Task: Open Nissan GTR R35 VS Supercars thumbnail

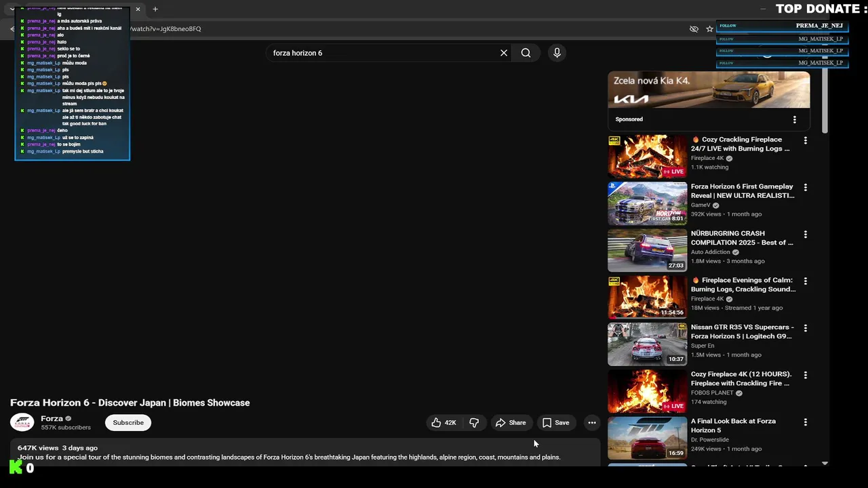Action: click(648, 344)
